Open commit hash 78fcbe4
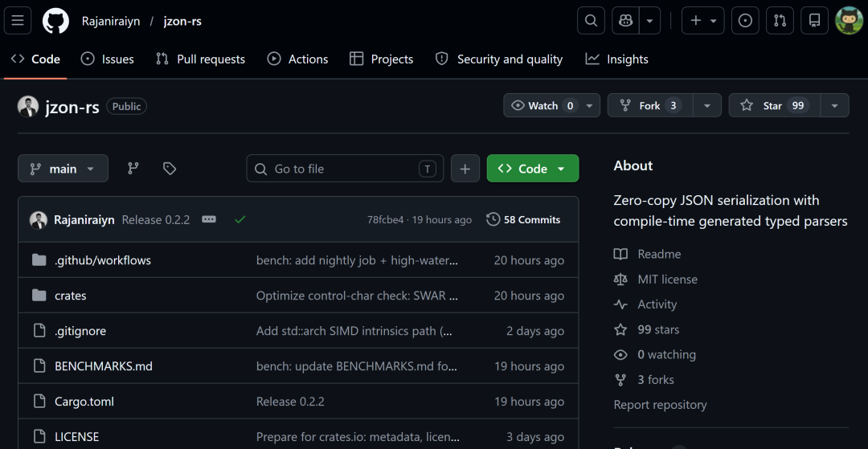The image size is (868, 449). 385,220
